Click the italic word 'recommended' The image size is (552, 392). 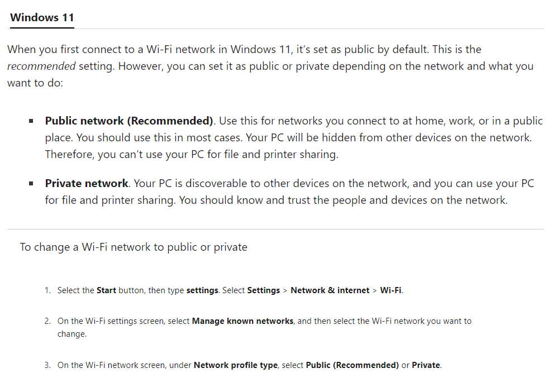(x=41, y=66)
